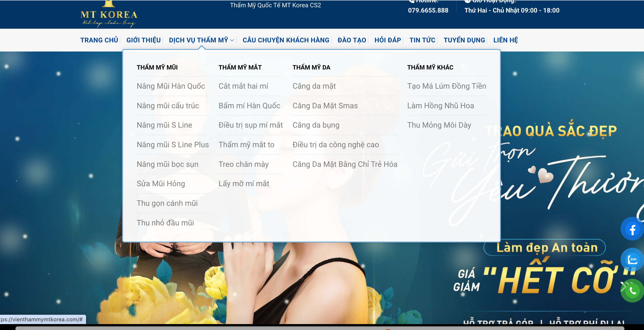
Task: Open the Trang Chủ menu item
Action: [99, 40]
